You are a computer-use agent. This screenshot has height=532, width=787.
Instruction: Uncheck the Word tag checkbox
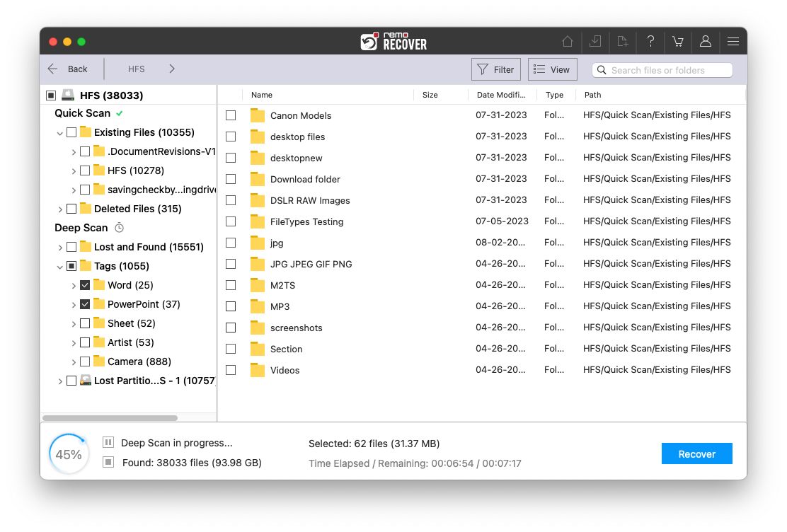85,284
